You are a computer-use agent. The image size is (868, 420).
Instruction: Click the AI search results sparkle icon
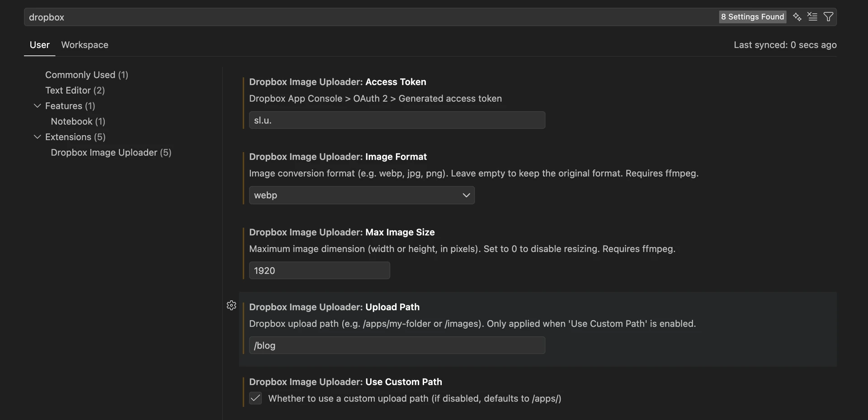coord(797,17)
